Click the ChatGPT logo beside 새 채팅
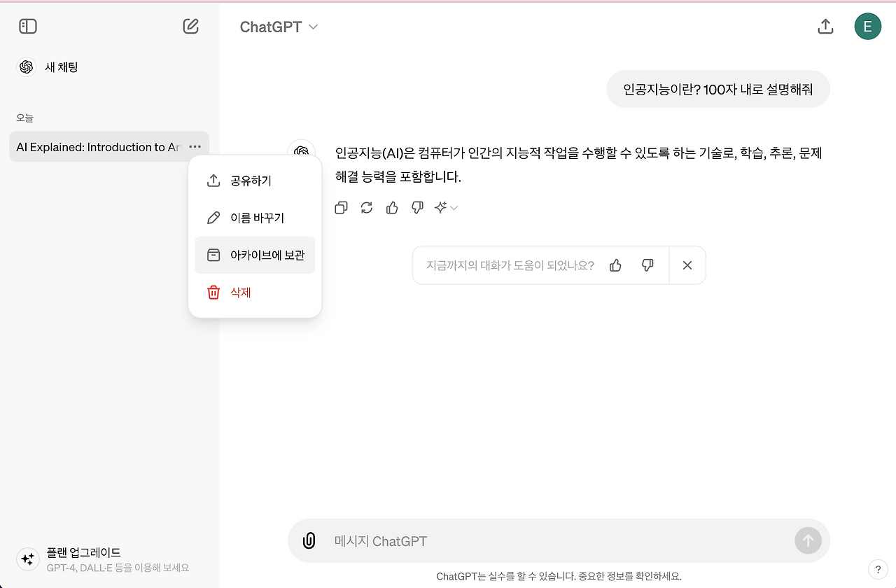The image size is (896, 588). [x=27, y=67]
